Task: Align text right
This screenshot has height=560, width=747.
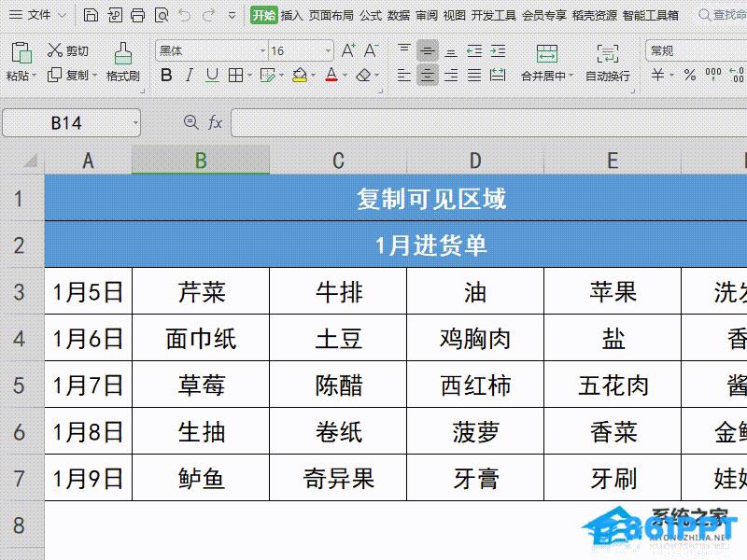Action: pyautogui.click(x=451, y=75)
